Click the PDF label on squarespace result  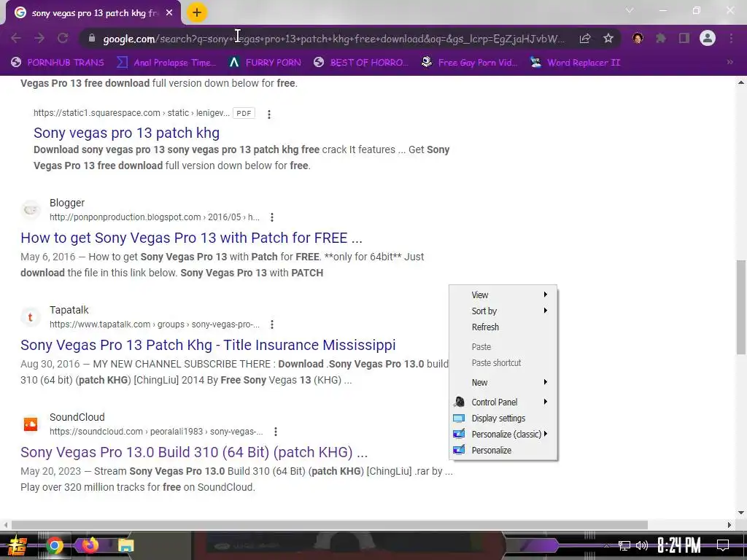(x=244, y=113)
